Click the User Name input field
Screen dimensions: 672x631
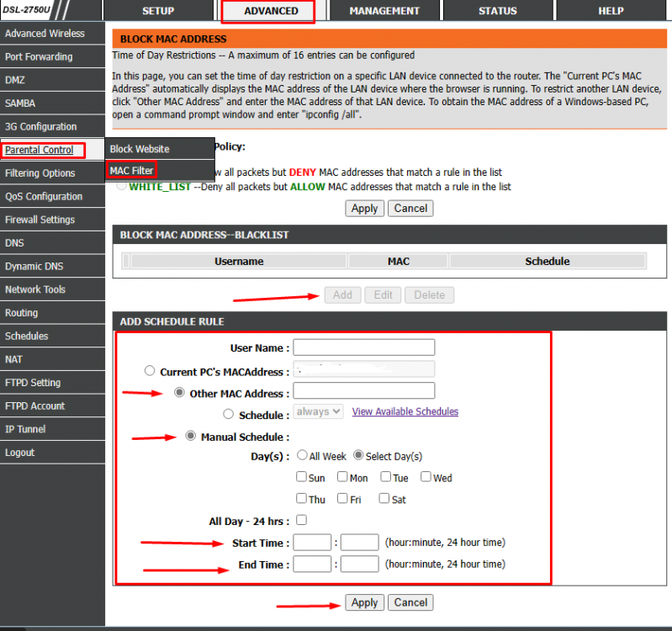[363, 347]
